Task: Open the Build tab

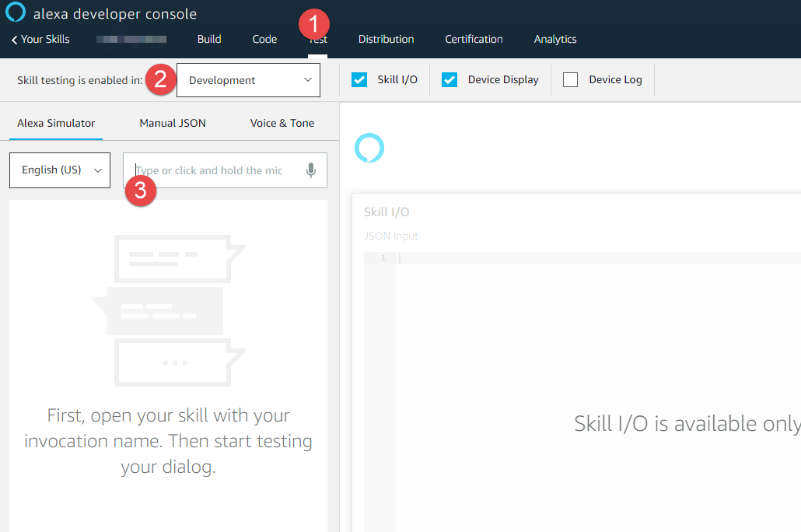Action: [209, 40]
